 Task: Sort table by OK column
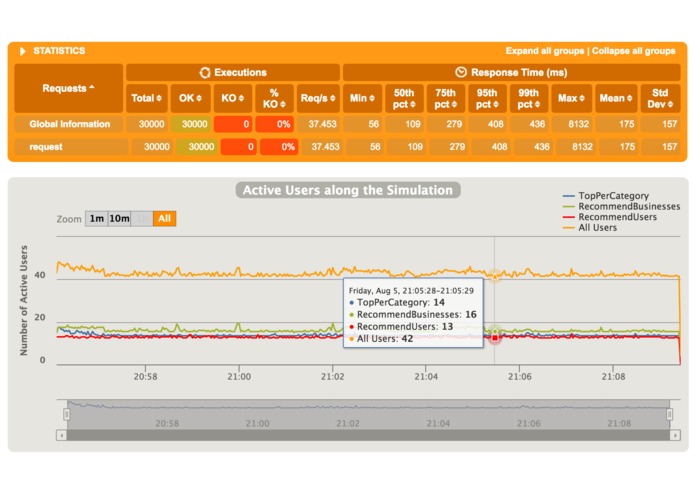(x=191, y=98)
